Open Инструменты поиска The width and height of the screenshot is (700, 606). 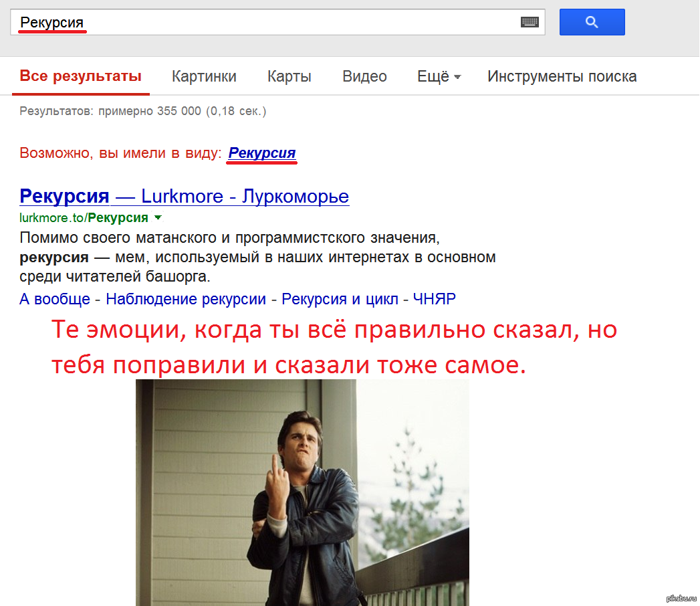click(x=562, y=76)
